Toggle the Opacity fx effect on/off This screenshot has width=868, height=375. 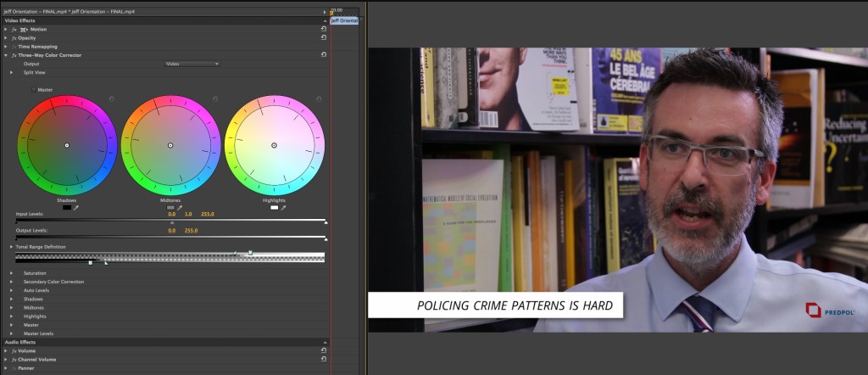pyautogui.click(x=15, y=38)
